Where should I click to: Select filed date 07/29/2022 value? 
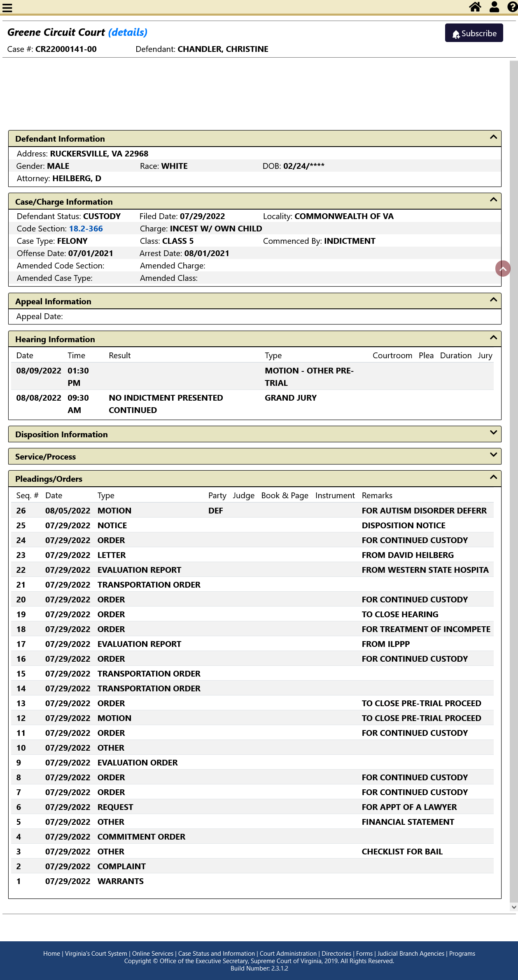point(202,216)
